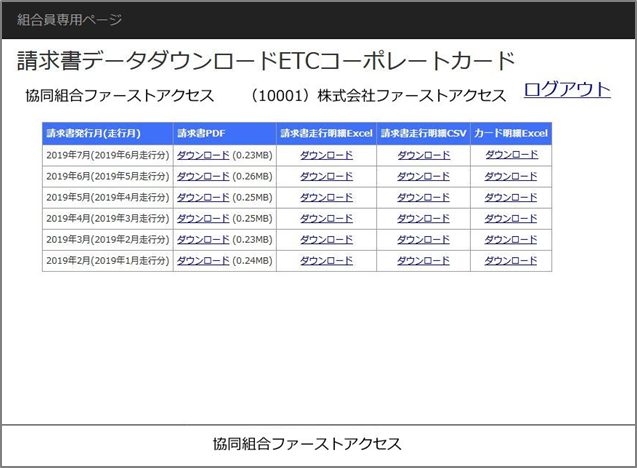This screenshot has width=637, height=468.
Task: Download カード明細Excel for 2019年2月 row
Action: click(511, 261)
